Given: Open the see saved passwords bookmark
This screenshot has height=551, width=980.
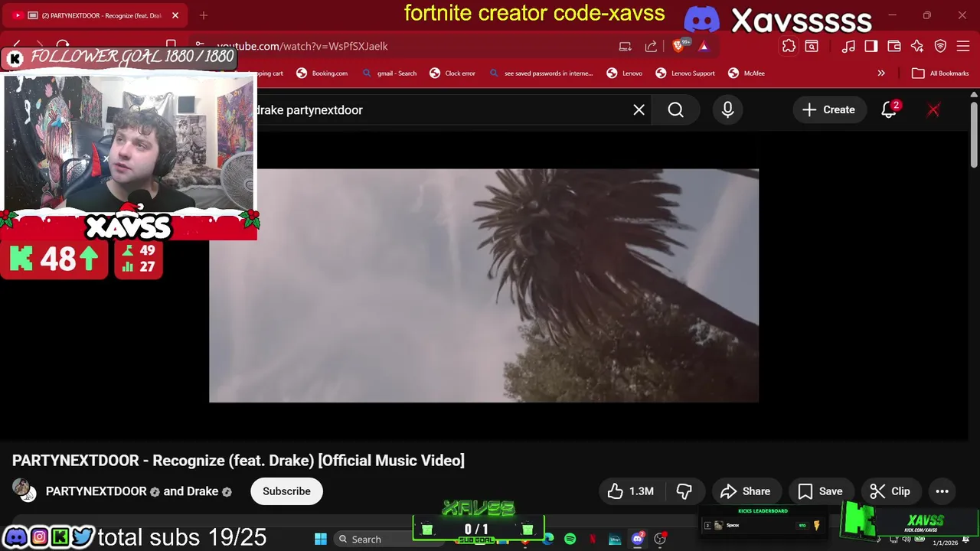Looking at the screenshot, I should click(541, 73).
